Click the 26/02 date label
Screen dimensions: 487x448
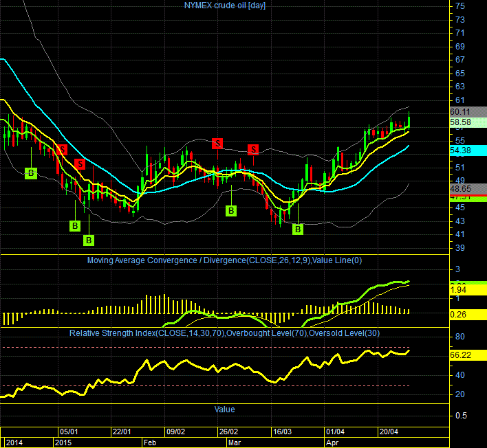click(228, 432)
